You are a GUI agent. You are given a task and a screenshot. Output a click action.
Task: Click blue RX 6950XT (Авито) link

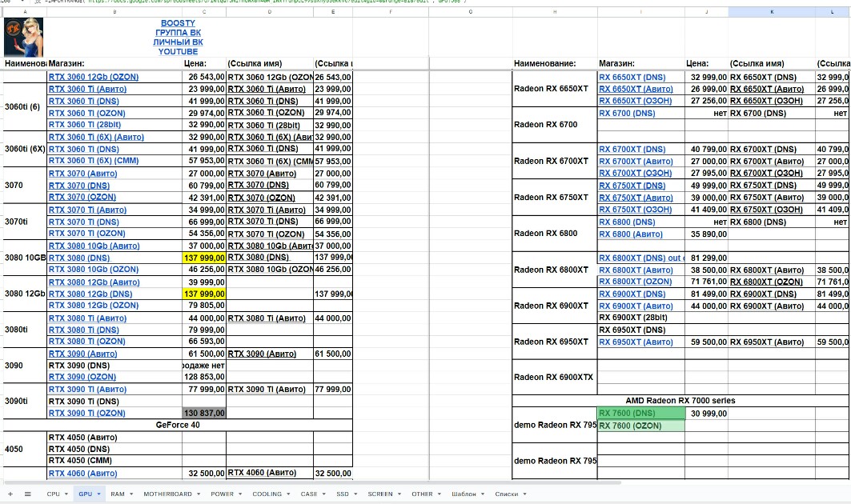(x=636, y=342)
